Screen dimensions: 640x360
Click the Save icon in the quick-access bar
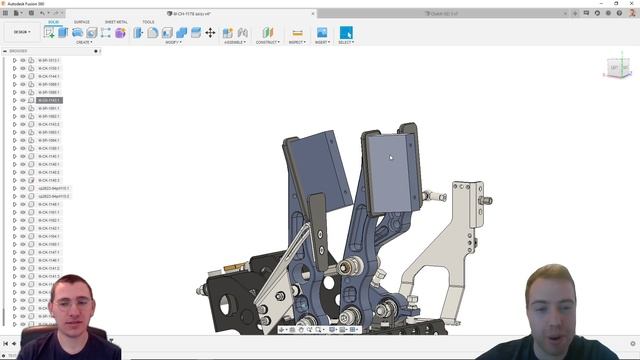31,13
